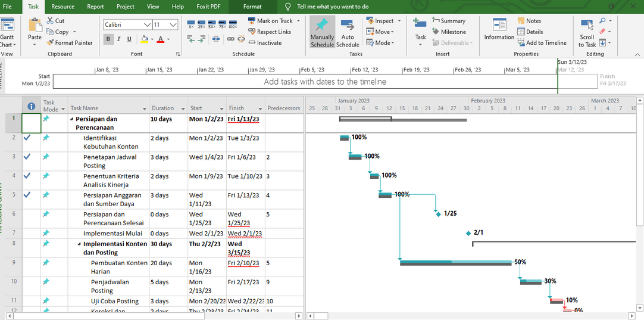The image size is (644, 320).
Task: Open the Copy options arrow
Action: (74, 32)
